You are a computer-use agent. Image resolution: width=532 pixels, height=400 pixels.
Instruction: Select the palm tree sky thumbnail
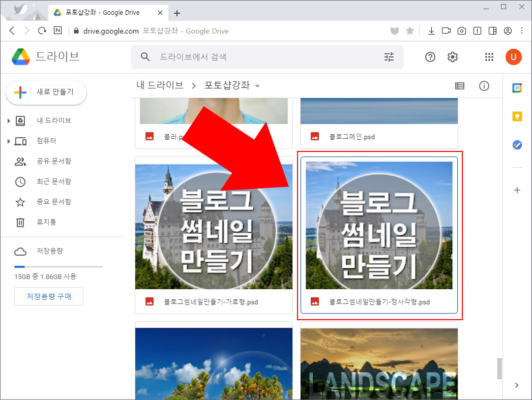click(x=214, y=364)
